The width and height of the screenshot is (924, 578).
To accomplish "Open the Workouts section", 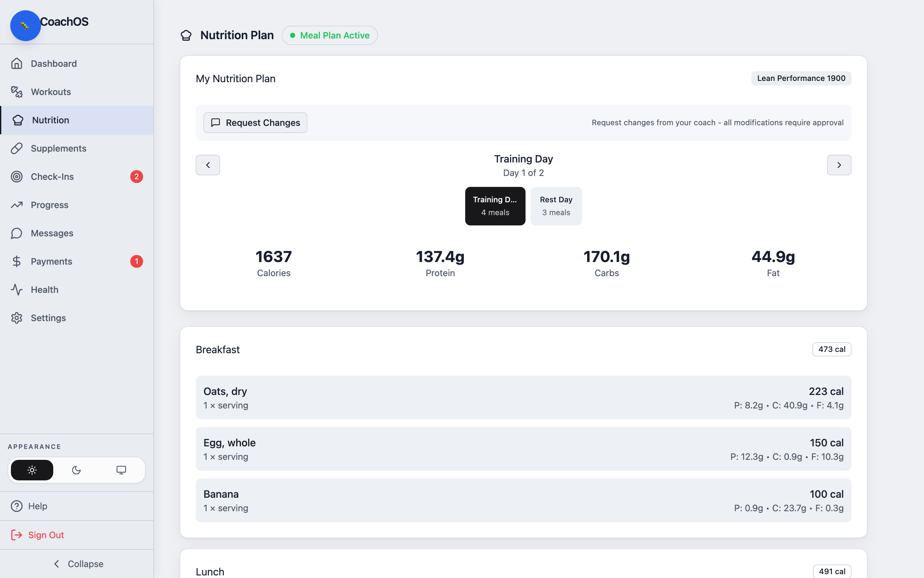I will tap(77, 92).
